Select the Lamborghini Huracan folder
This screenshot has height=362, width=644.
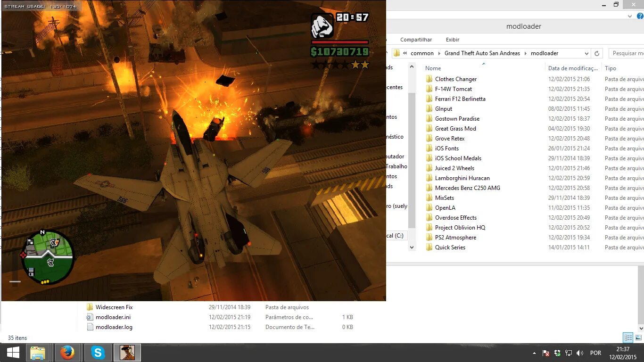pos(462,178)
